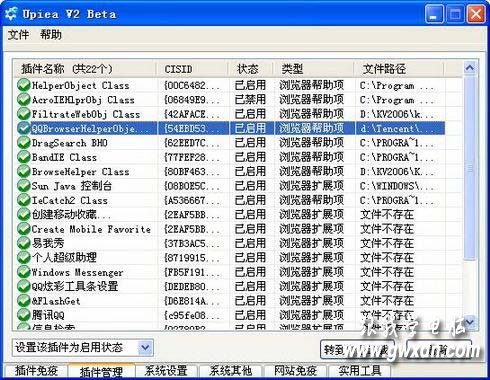Click green check icon beside 易我秀
Viewport: 490px width, 380px height.
click(x=24, y=243)
